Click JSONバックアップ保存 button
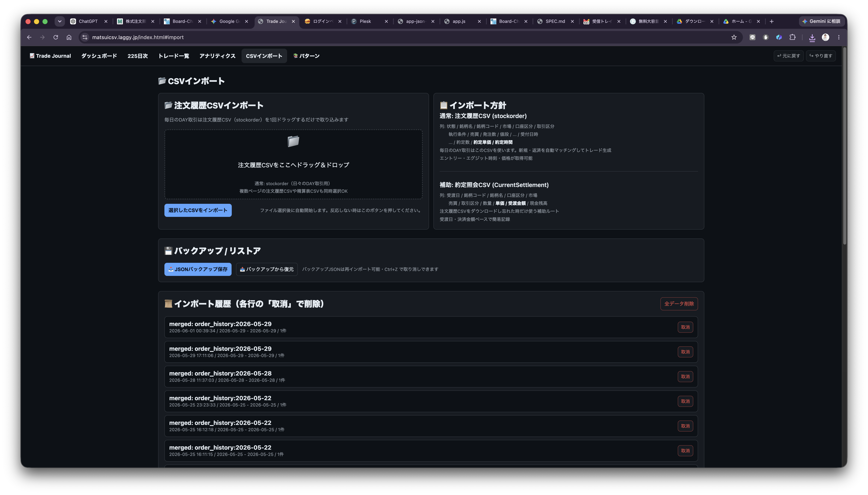 coord(198,269)
